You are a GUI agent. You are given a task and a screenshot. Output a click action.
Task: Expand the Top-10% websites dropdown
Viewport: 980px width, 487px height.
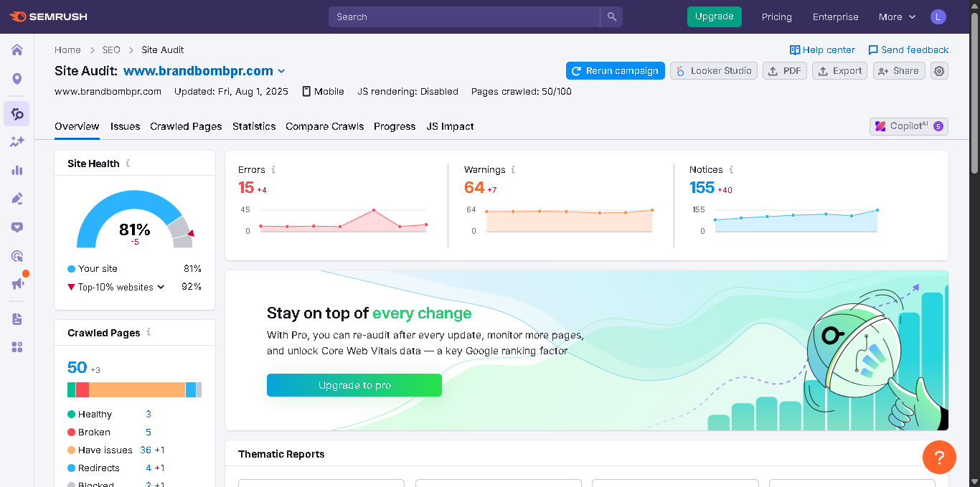tap(121, 287)
